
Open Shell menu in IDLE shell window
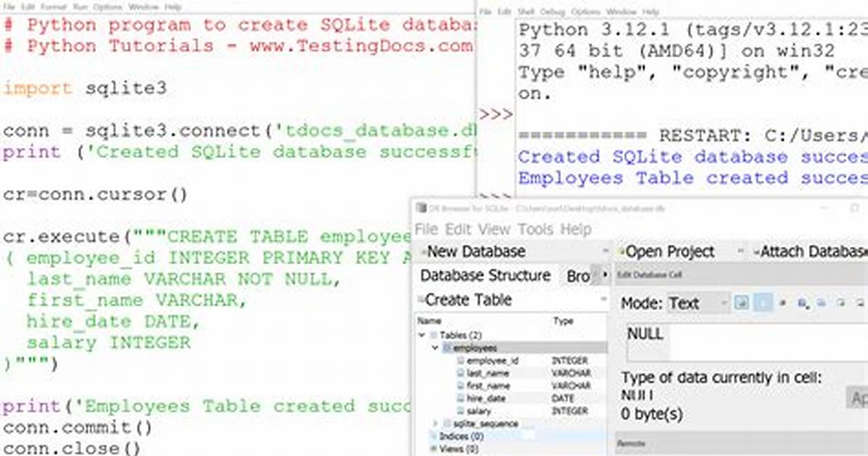tap(525, 12)
